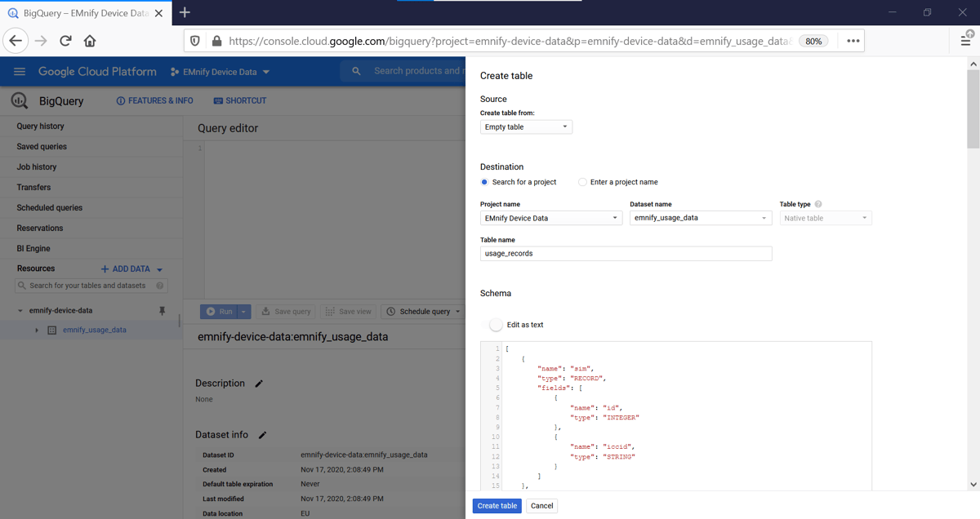Open the Run options dropdown arrow
This screenshot has height=519, width=980.
coord(243,312)
